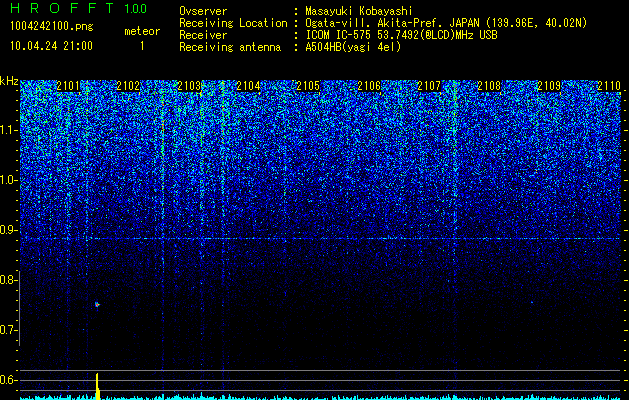Click the kHz axis unit label
The width and height of the screenshot is (629, 400).
pyautogui.click(x=9, y=81)
